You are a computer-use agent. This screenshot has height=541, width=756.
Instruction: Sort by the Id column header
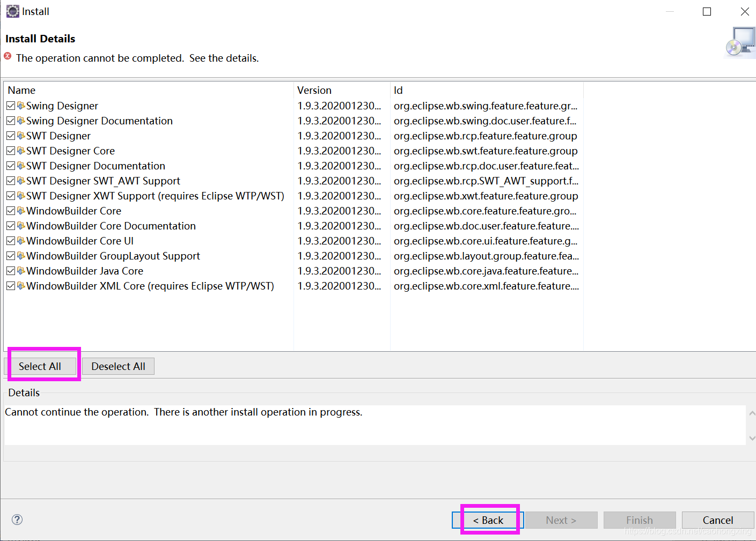pyautogui.click(x=487, y=90)
